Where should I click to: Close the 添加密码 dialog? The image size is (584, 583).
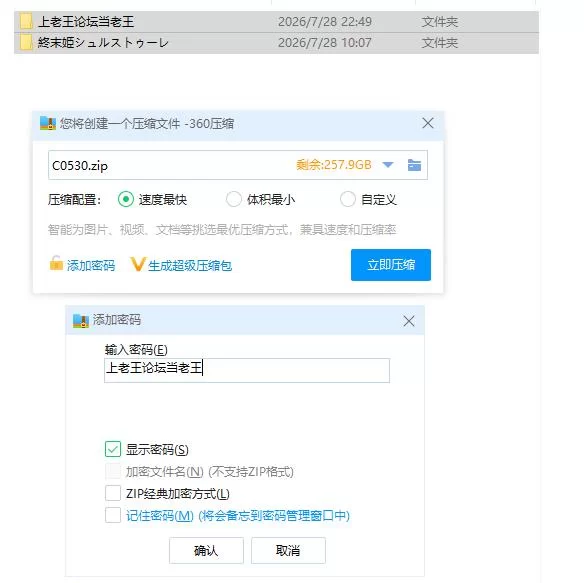pos(409,321)
